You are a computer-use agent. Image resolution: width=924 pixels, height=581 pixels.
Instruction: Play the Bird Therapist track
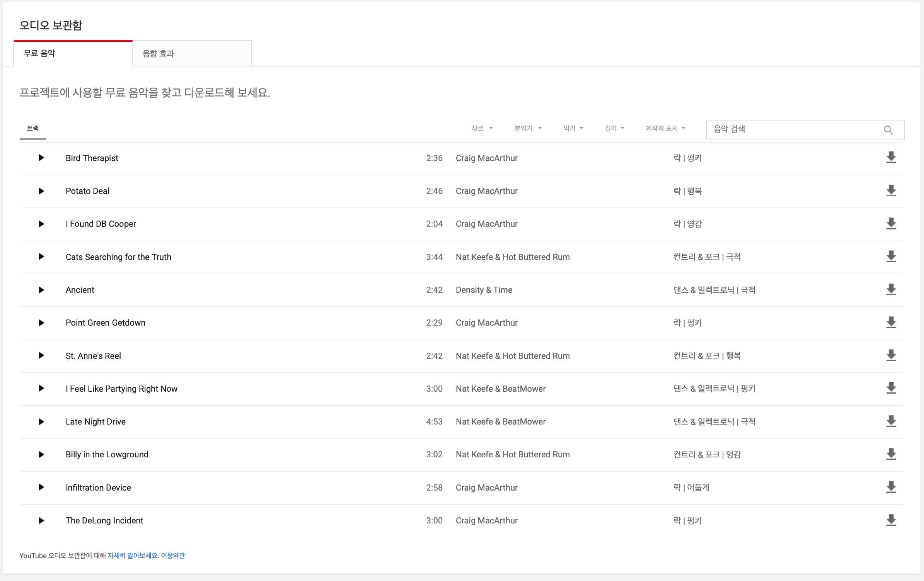pos(41,158)
